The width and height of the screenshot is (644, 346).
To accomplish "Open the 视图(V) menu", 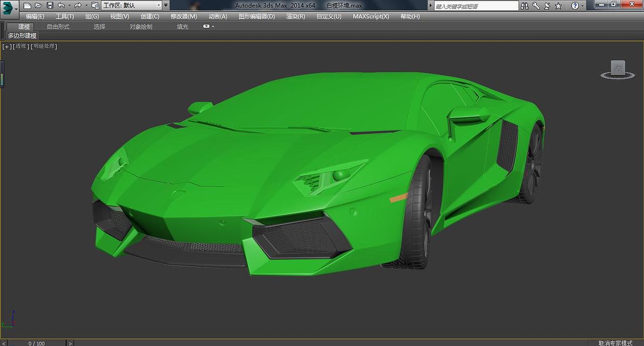I will (120, 16).
